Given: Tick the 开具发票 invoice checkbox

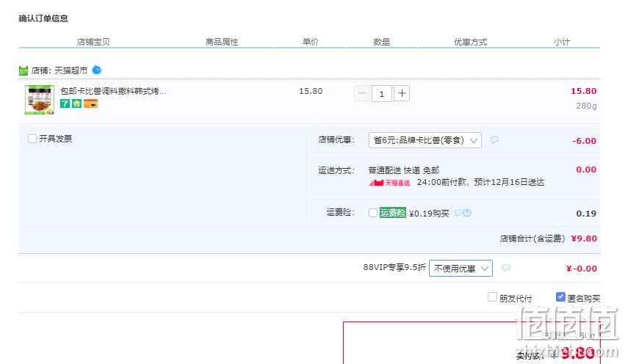Looking at the screenshot, I should (x=32, y=139).
